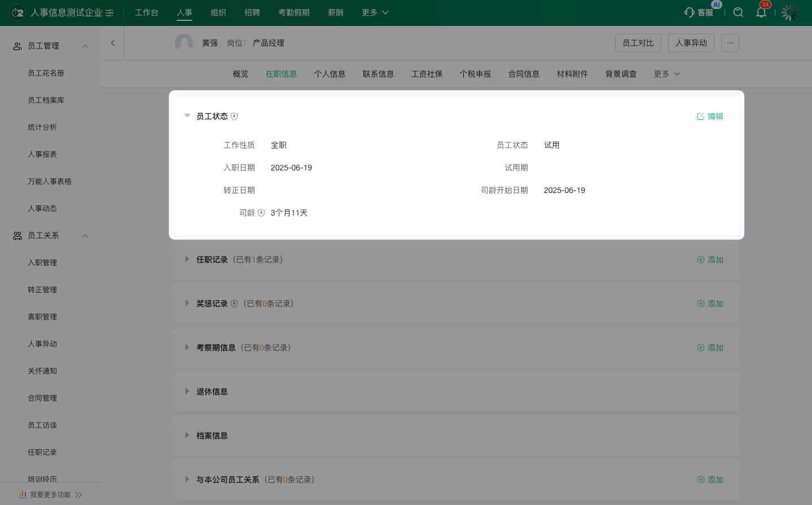Screen dimensions: 812x505
Task: Open the 更多 dropdown in top navigation
Action: pos(375,12)
